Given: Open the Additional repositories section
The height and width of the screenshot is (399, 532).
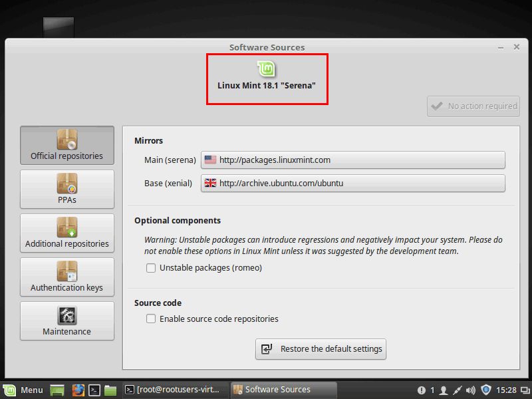Looking at the screenshot, I should point(66,233).
